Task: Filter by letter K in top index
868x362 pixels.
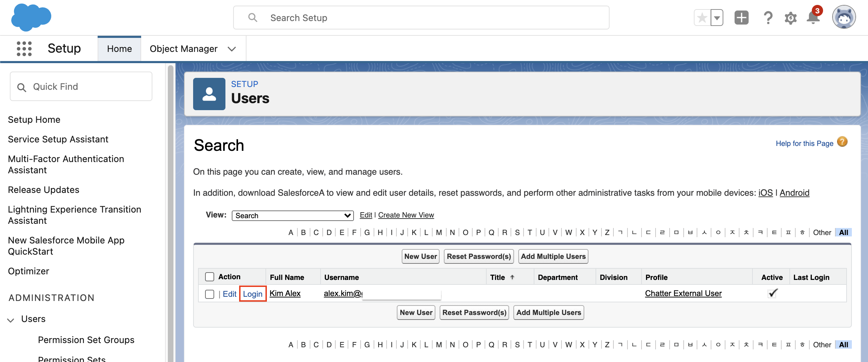Action: point(414,233)
